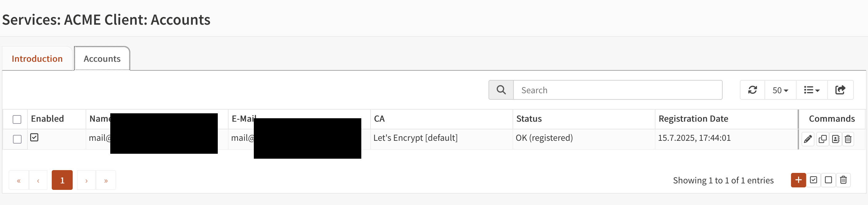Click into the Search field

[617, 90]
